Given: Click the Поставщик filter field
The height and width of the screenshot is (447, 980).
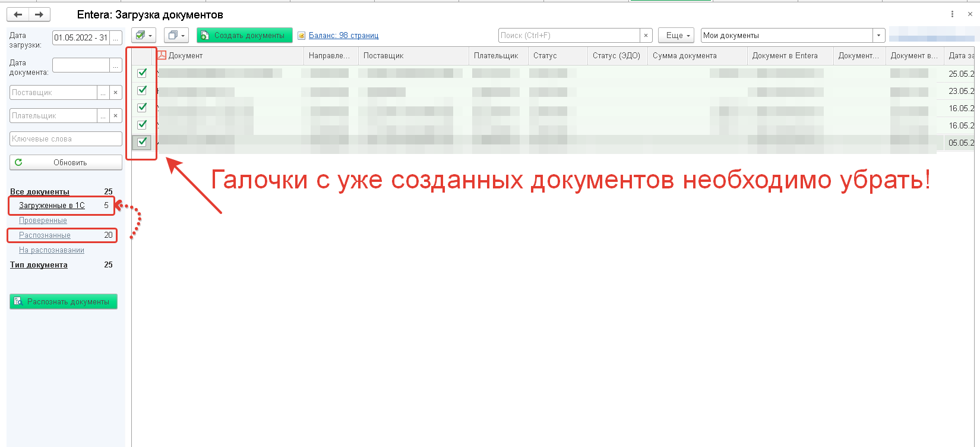Looking at the screenshot, I should (53, 93).
